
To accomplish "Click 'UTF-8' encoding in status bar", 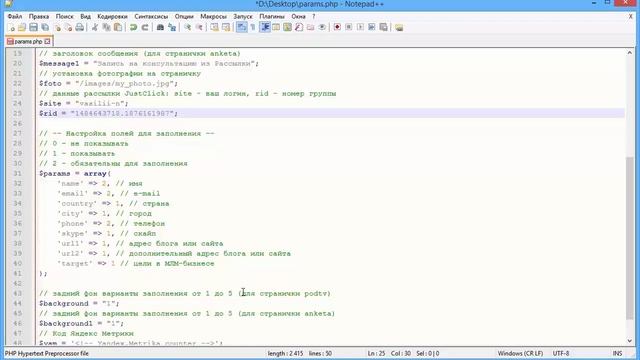I will pos(561,353).
